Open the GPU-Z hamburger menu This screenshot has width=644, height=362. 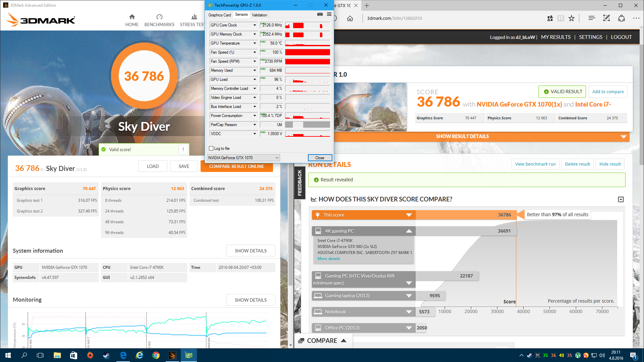coord(329,14)
